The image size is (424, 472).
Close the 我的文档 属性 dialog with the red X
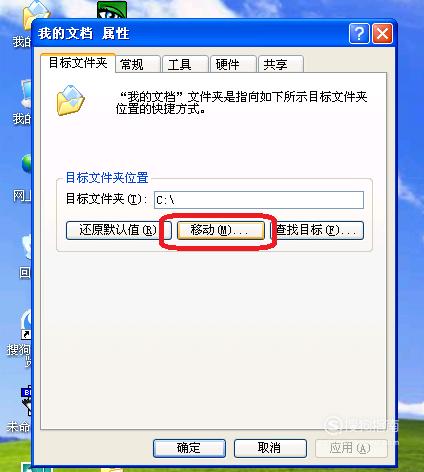(382, 33)
